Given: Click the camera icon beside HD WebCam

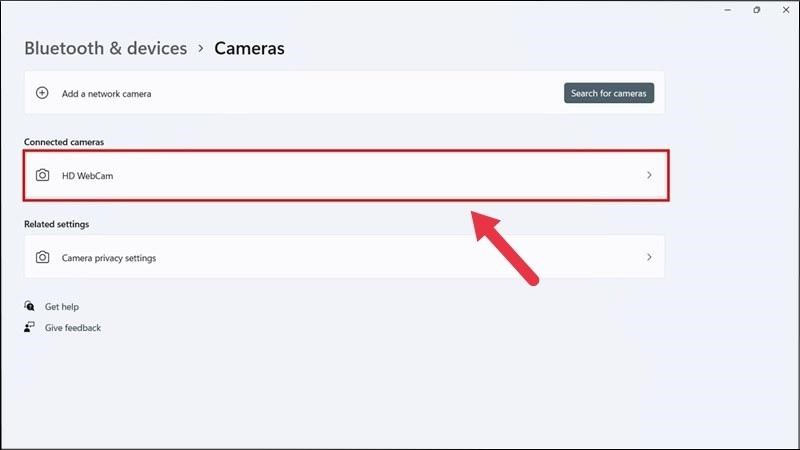Looking at the screenshot, I should pos(42,175).
